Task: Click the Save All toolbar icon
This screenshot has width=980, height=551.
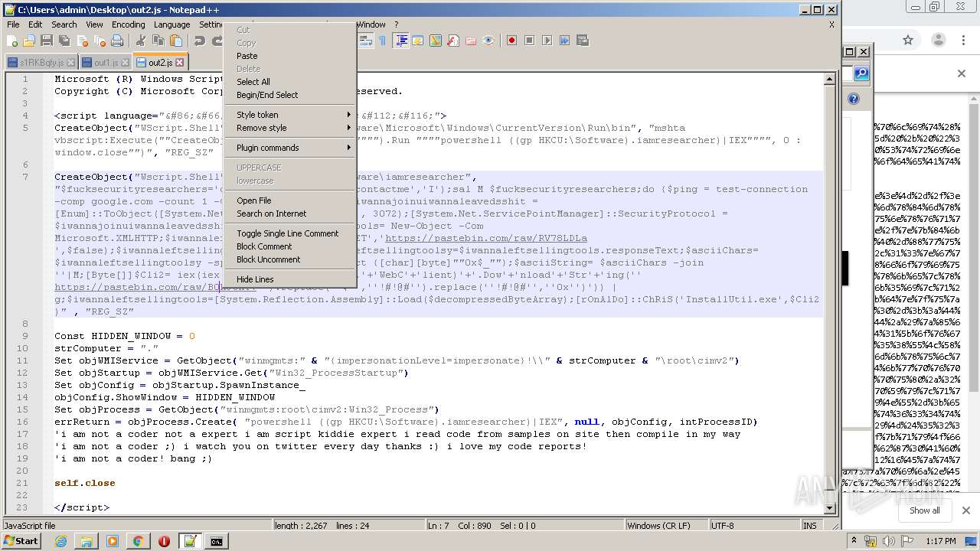Action: coord(64,41)
